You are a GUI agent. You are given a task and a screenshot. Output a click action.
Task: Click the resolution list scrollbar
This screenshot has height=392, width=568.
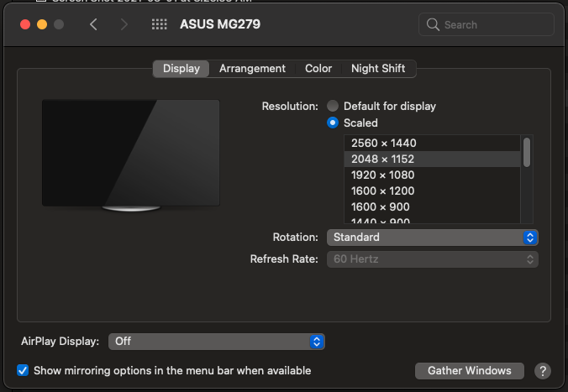527,153
